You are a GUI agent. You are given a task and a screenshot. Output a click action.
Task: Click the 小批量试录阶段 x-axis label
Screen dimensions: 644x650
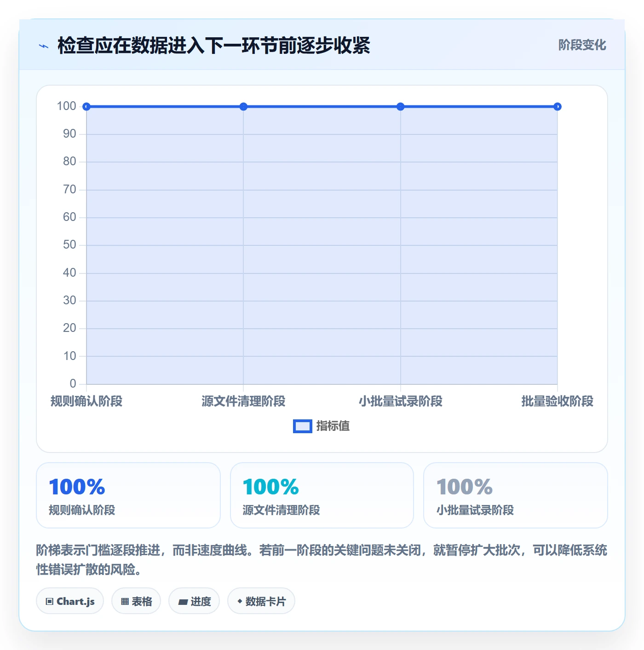coord(401,401)
